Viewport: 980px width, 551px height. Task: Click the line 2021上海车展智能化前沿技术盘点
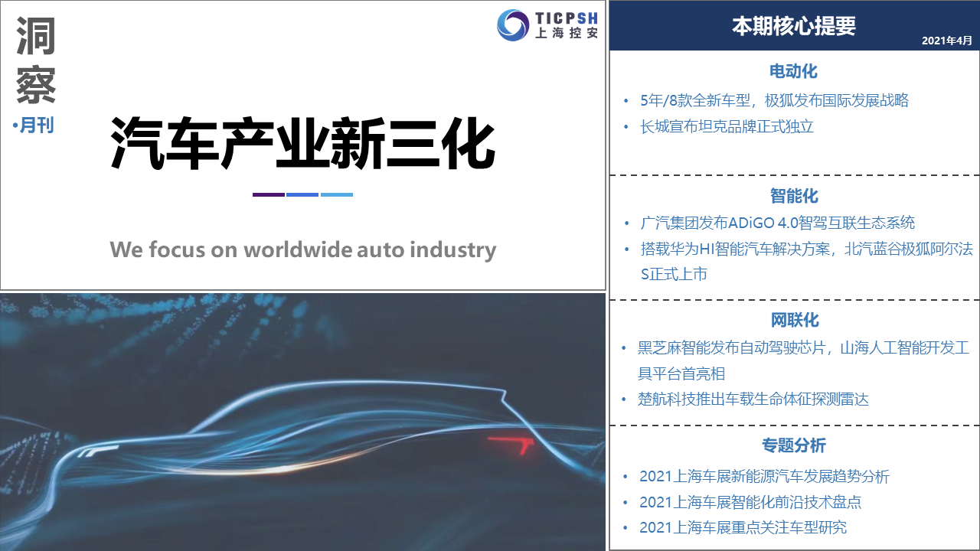(750, 502)
